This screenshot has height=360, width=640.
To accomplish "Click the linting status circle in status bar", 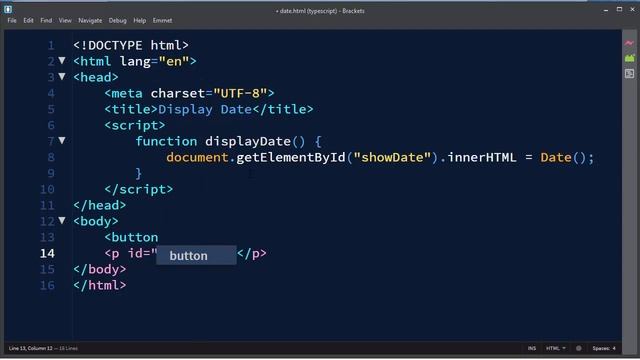I will pos(578,348).
